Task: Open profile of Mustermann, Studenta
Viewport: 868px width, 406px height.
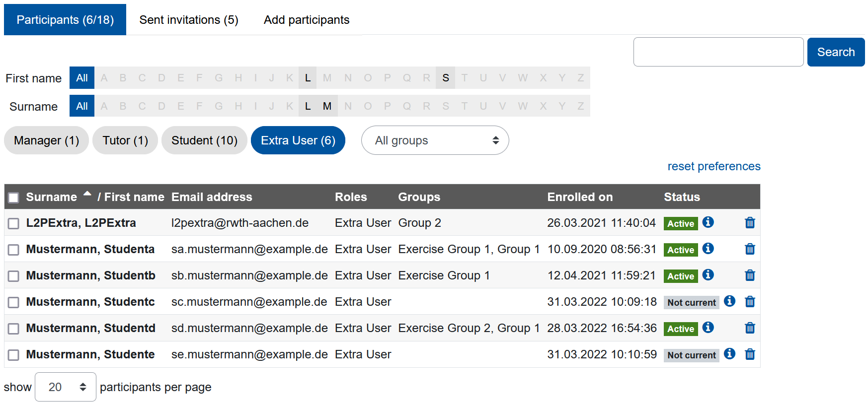Action: click(x=90, y=249)
